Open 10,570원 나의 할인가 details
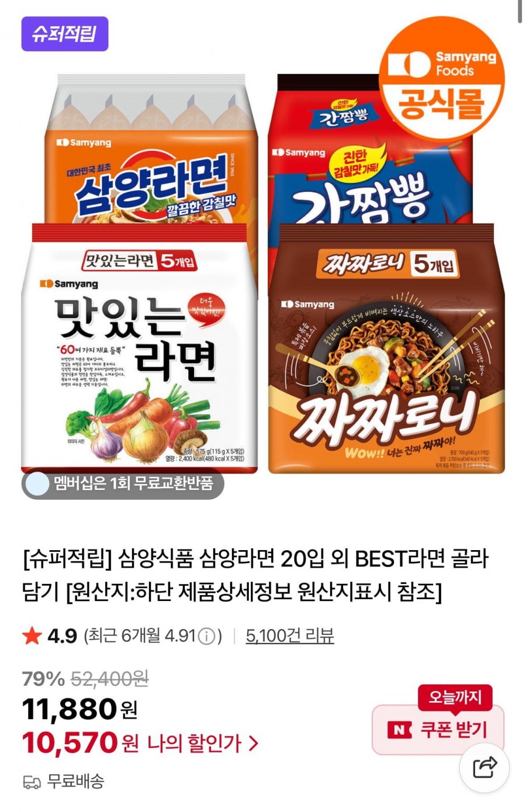This screenshot has width=526, height=812. [x=140, y=743]
